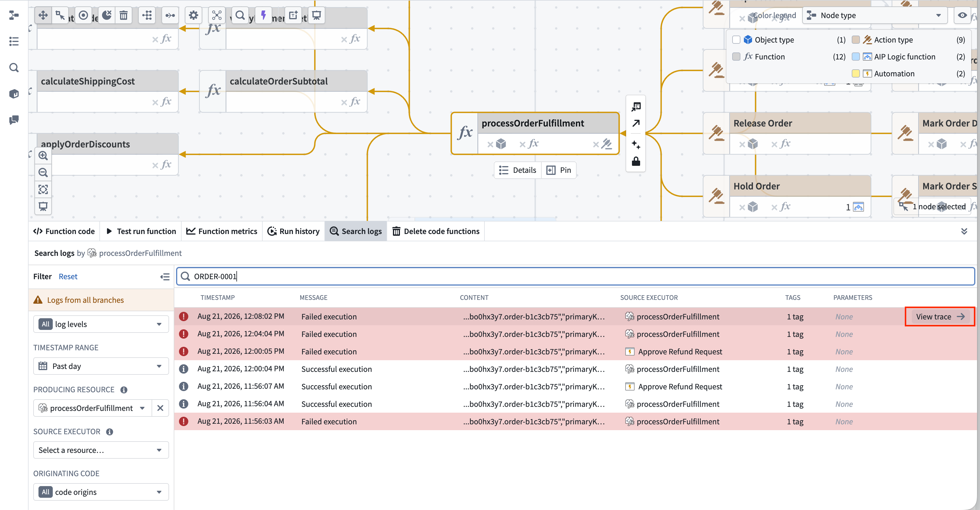Open the code origins dropdown
This screenshot has height=510, width=980.
click(x=101, y=492)
